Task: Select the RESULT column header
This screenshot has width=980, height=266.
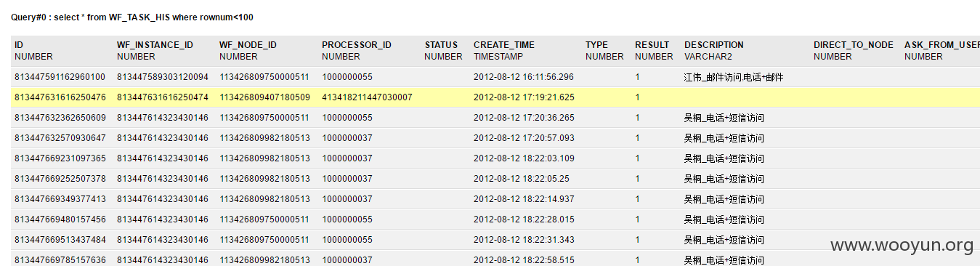Action: [652, 45]
